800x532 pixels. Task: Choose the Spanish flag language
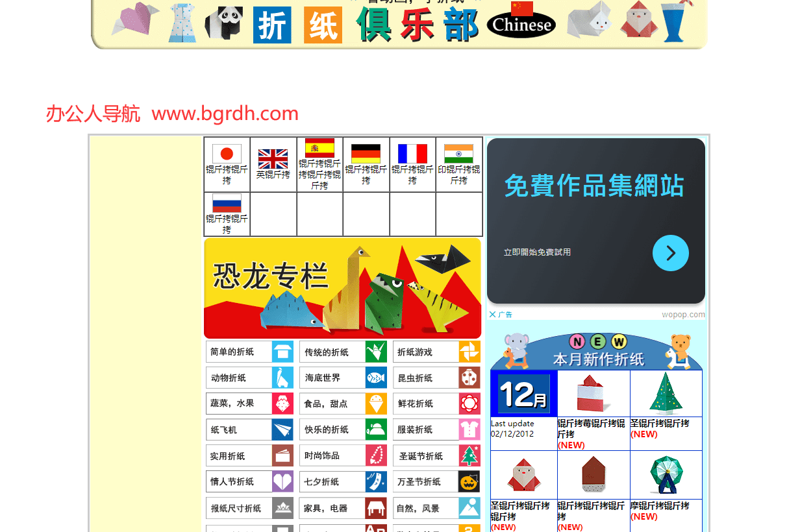(319, 148)
